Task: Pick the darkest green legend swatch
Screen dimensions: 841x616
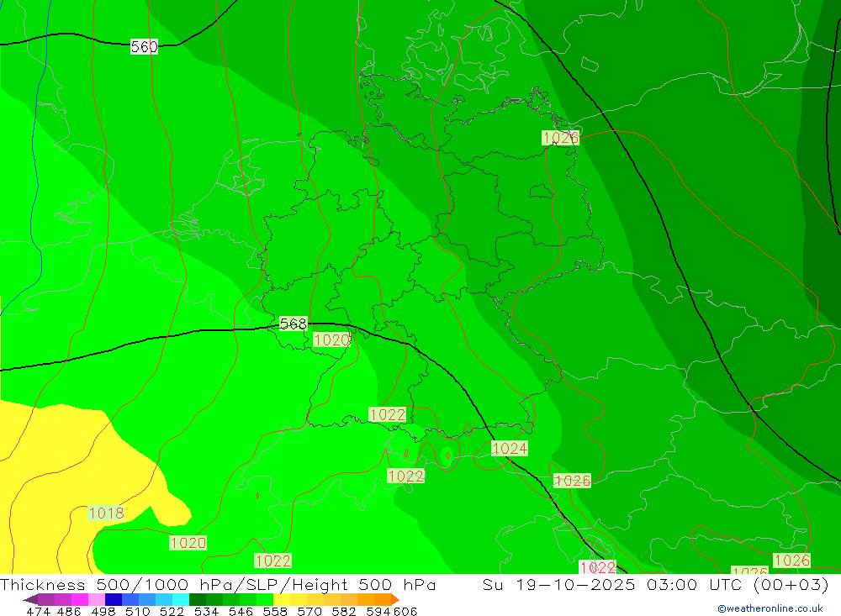Action: click(x=198, y=599)
